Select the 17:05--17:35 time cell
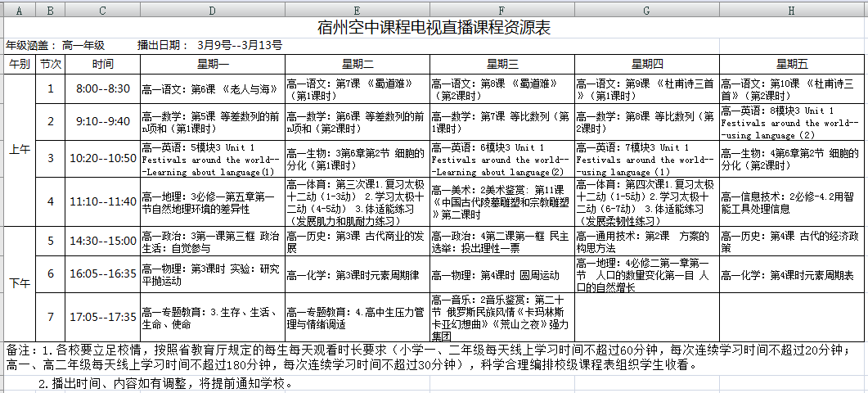Viewport: 868px width, 393px height. 102,316
